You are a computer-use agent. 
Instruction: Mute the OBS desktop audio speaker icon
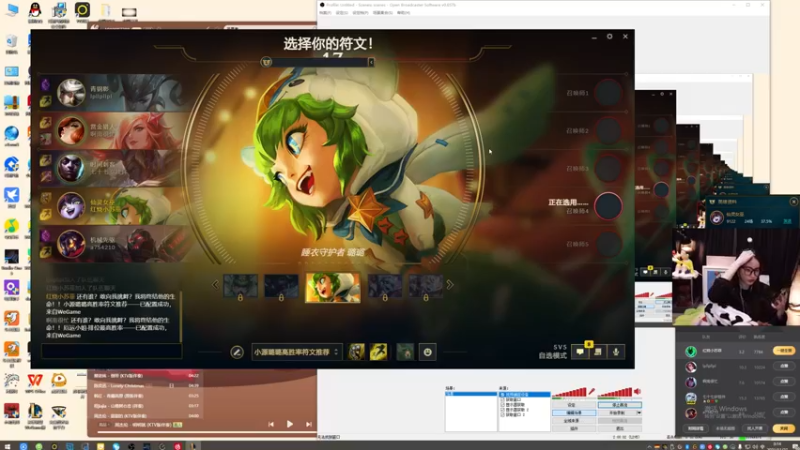pyautogui.click(x=637, y=392)
